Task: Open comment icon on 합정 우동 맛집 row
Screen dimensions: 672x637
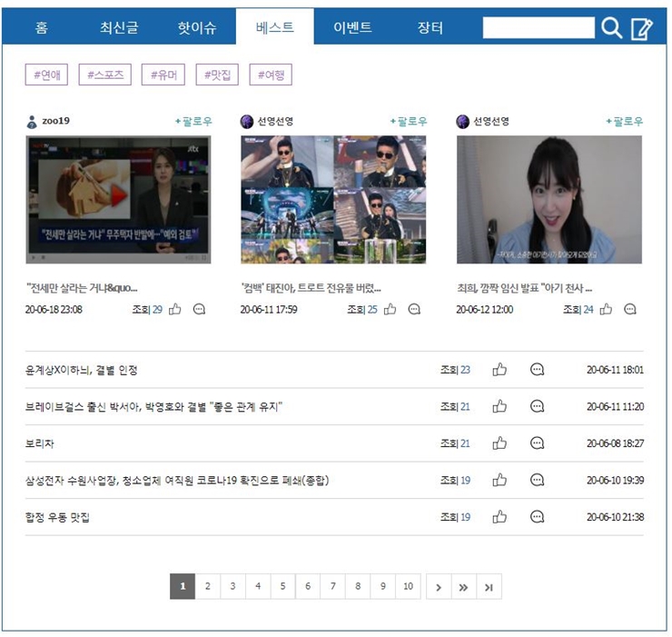Action: coord(537,517)
